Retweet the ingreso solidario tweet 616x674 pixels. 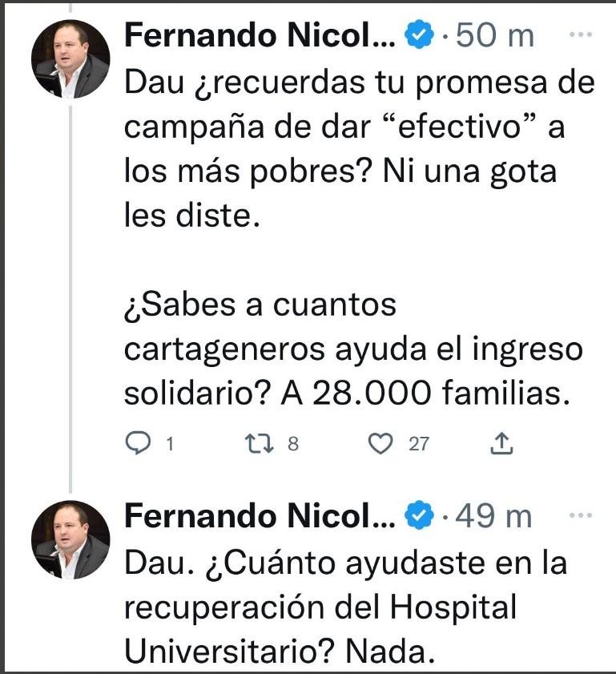261,443
